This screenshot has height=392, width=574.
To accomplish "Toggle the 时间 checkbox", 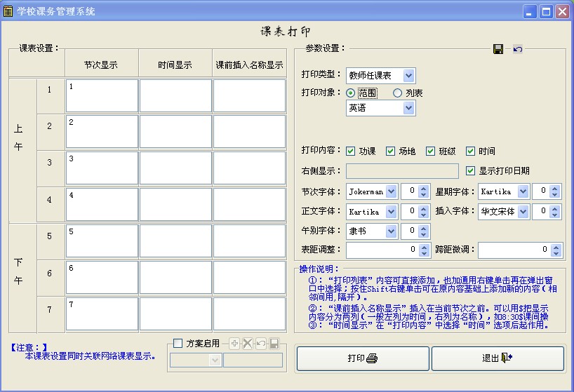I will [470, 151].
